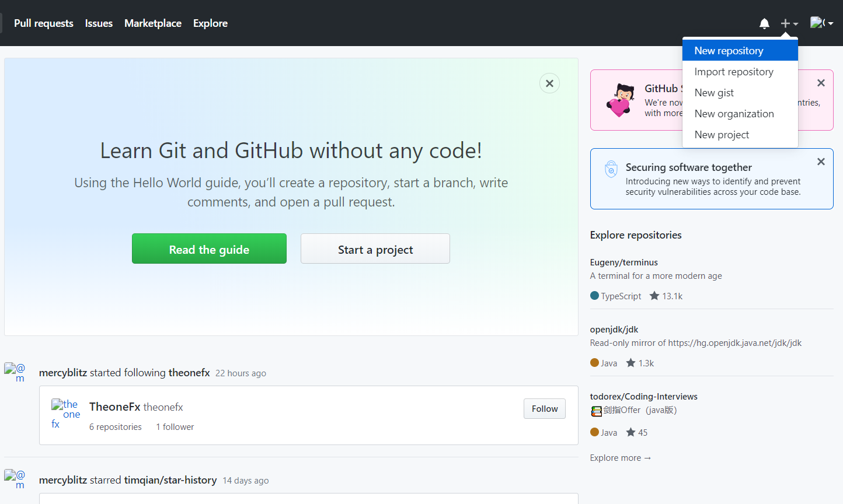Close the Securing software together notice
The image size is (843, 504).
click(821, 162)
